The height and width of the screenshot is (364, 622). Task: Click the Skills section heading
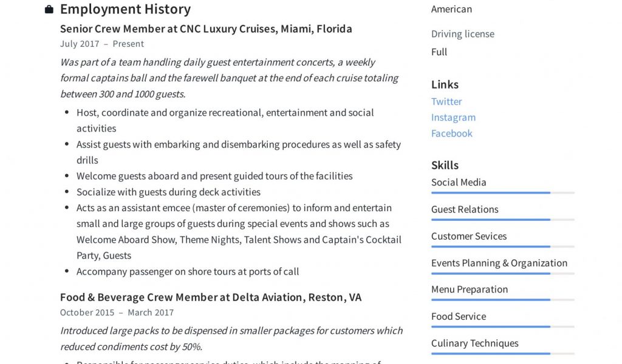pos(445,165)
